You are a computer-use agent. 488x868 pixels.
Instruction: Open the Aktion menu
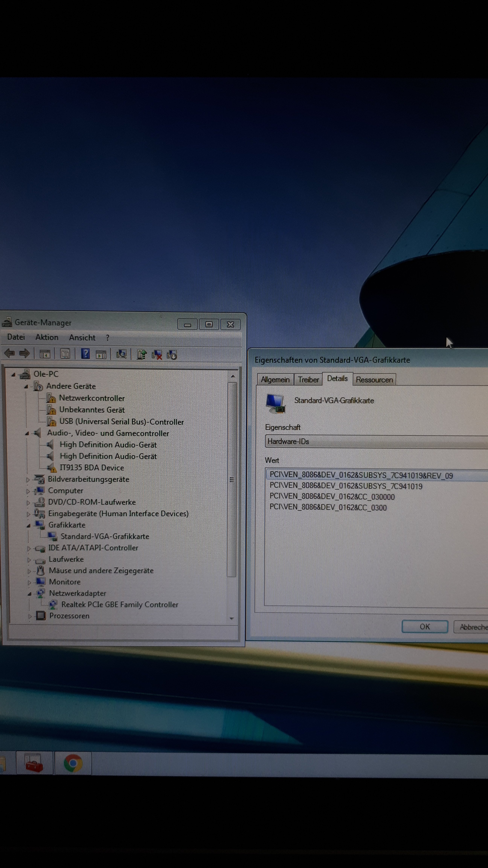[x=47, y=337]
